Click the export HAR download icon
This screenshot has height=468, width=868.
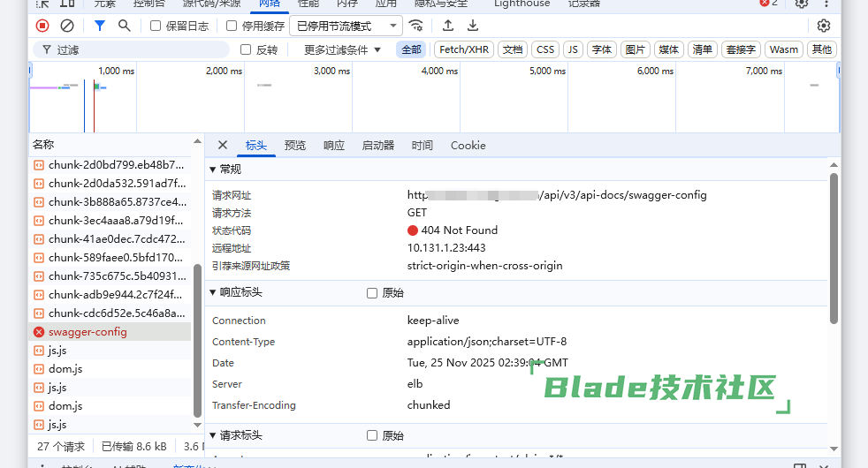click(473, 26)
